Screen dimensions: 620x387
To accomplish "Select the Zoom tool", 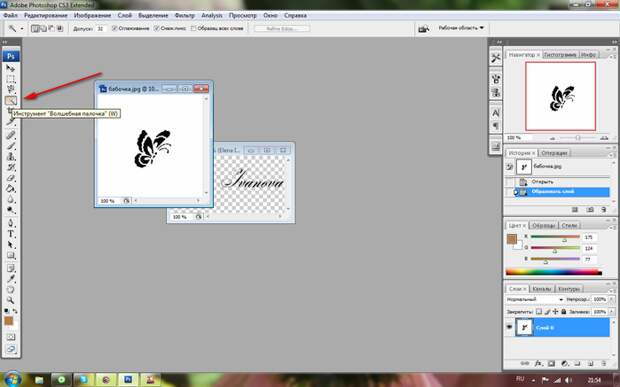I will [x=10, y=300].
